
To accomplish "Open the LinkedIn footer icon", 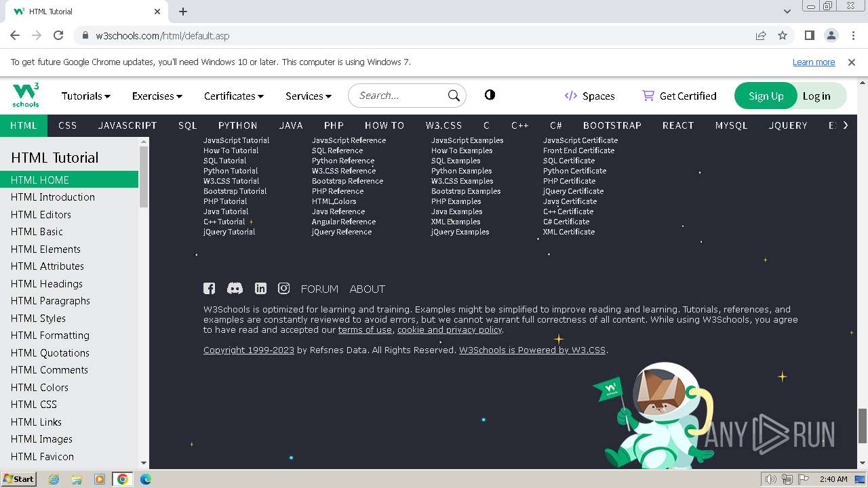I will click(x=260, y=289).
